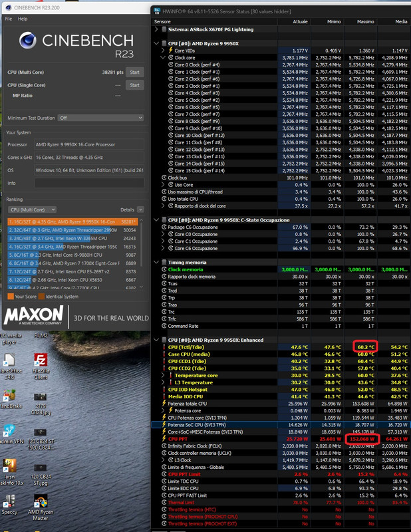Collapse the Timing memoria section
The height and width of the screenshot is (532, 411).
156,262
